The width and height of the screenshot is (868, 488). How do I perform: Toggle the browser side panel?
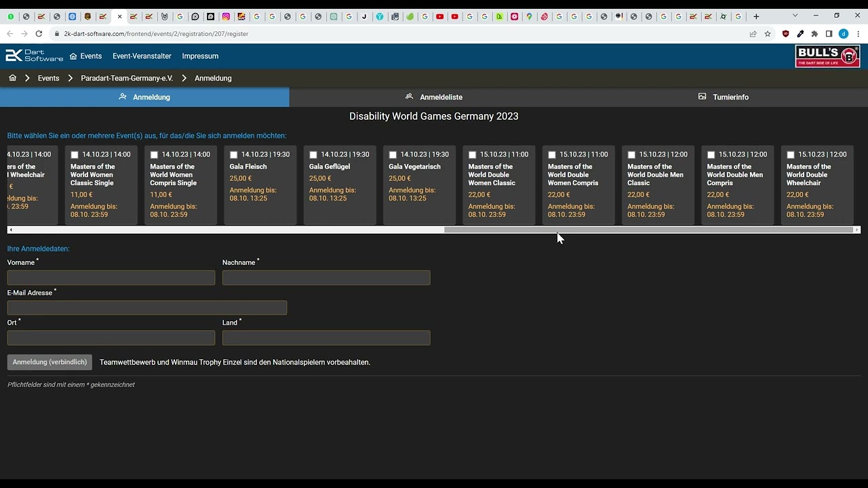(x=829, y=34)
